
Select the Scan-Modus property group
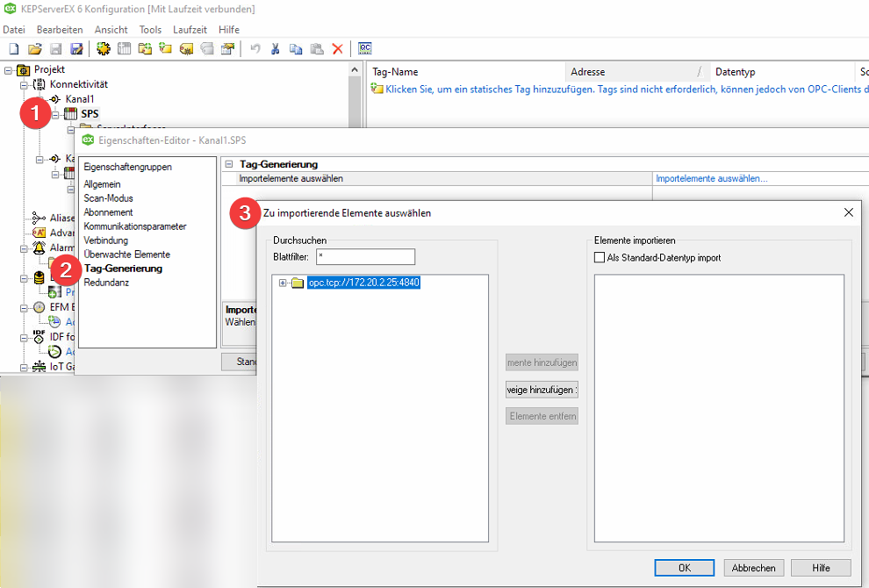click(x=108, y=197)
